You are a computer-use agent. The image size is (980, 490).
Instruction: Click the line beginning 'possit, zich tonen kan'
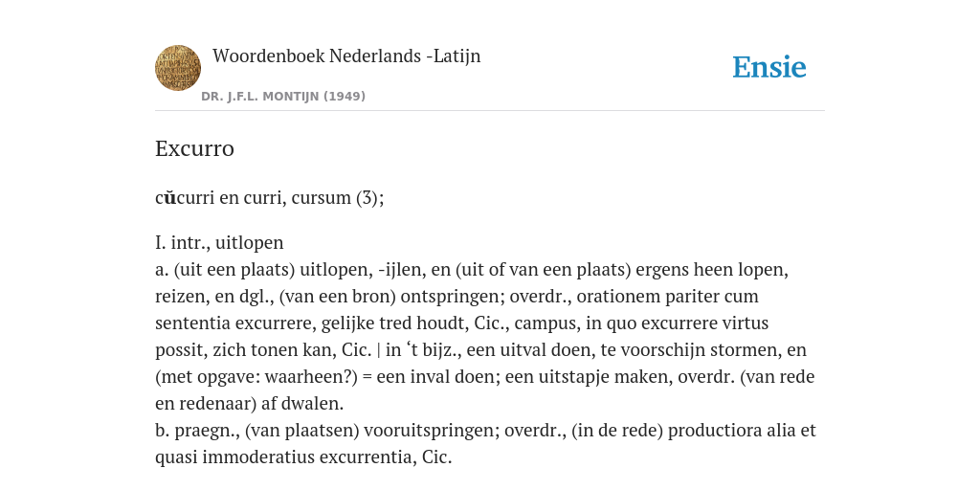coord(480,350)
